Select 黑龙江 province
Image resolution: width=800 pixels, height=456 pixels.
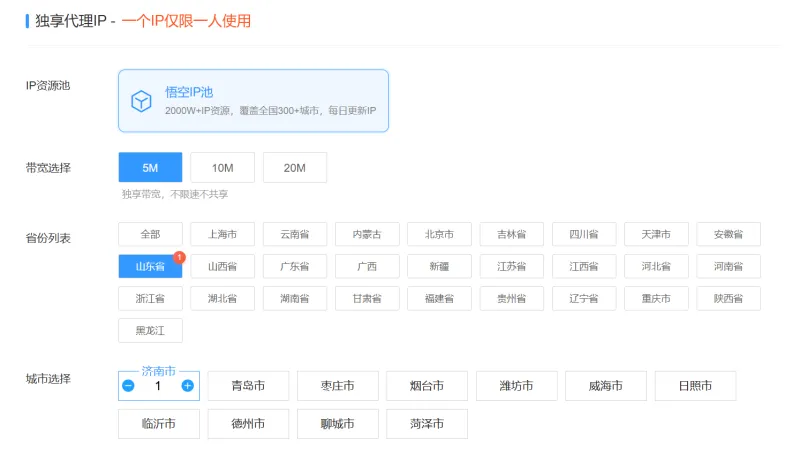click(150, 331)
